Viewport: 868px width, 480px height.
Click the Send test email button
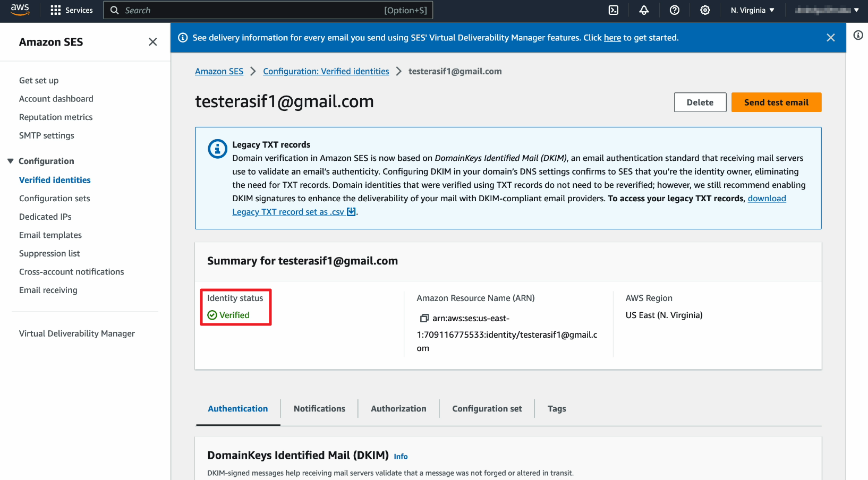click(x=776, y=102)
